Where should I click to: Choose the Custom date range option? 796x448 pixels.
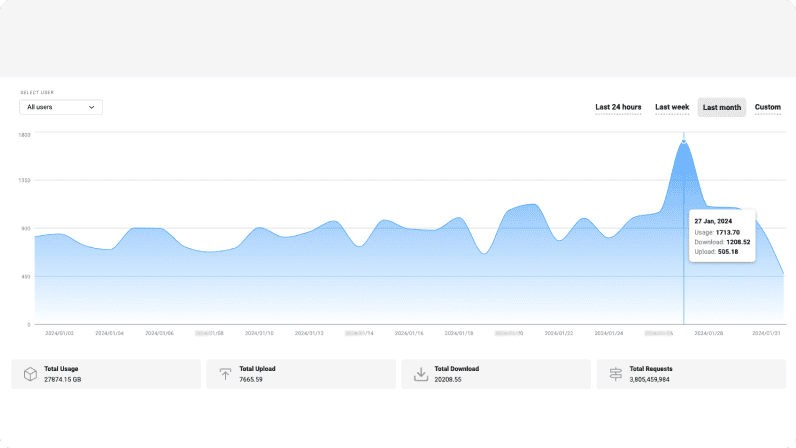pyautogui.click(x=767, y=107)
